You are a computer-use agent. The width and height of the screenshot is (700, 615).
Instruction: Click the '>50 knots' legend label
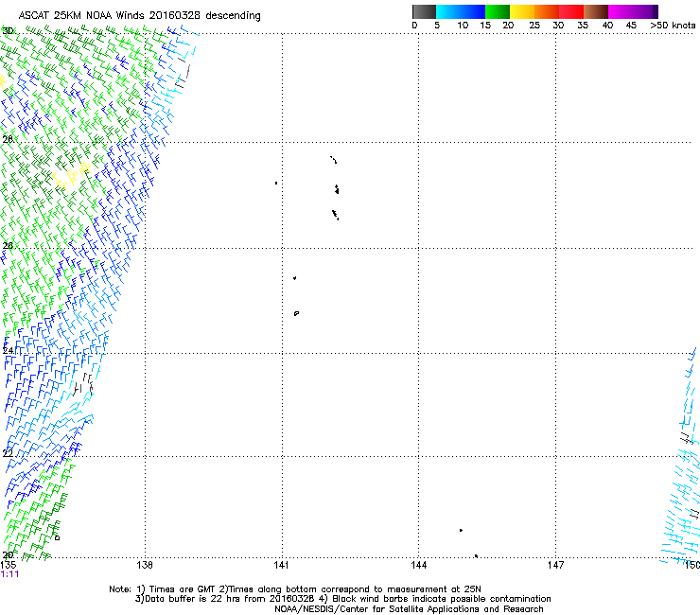pos(673,26)
